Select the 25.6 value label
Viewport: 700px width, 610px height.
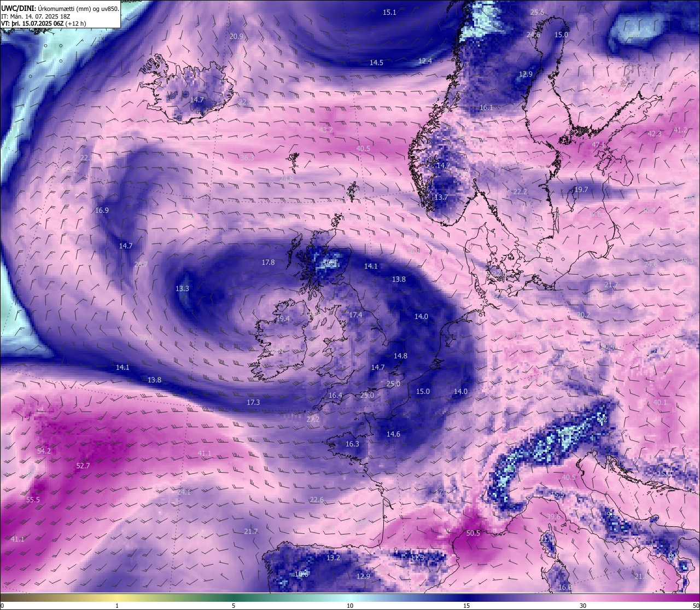click(x=537, y=12)
